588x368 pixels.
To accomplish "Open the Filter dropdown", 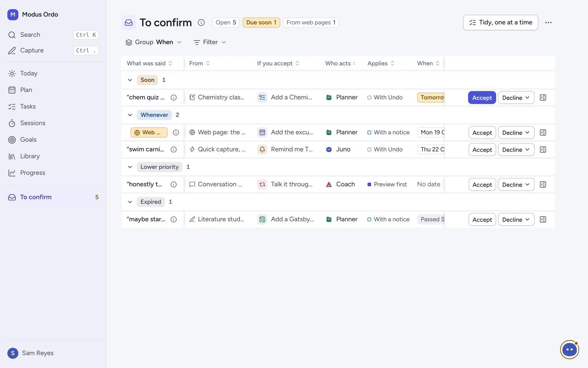I will coord(210,42).
